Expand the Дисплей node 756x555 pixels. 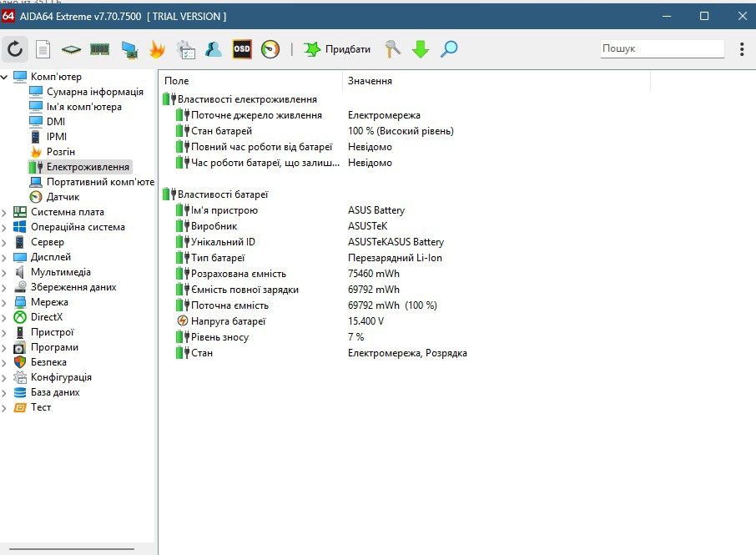point(4,258)
